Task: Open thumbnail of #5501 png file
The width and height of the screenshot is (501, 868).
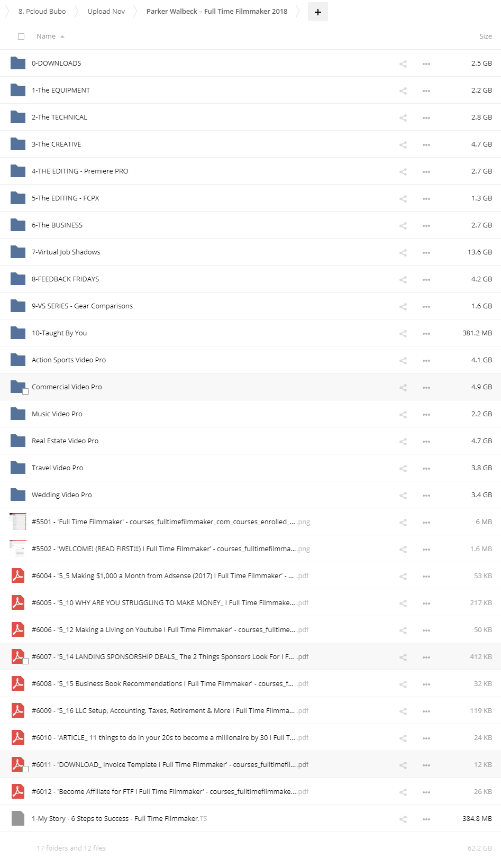Action: (18, 522)
